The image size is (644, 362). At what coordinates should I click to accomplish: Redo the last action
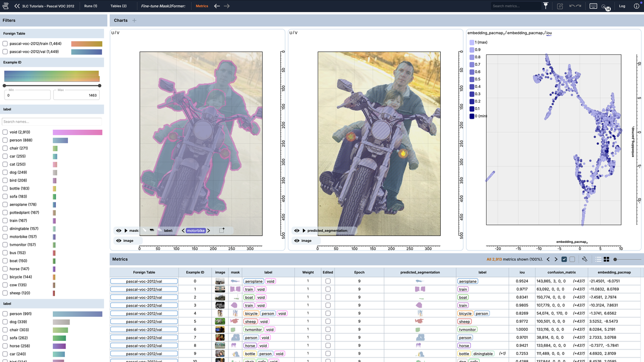point(579,6)
